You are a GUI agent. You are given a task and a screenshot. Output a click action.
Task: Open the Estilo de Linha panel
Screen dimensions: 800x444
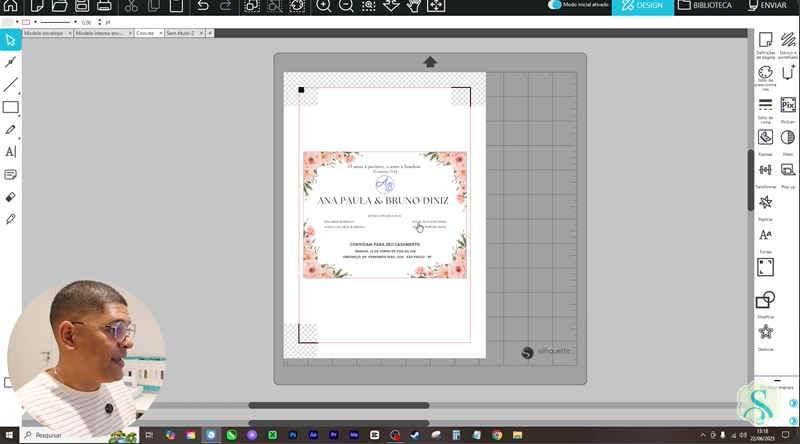[x=765, y=110]
